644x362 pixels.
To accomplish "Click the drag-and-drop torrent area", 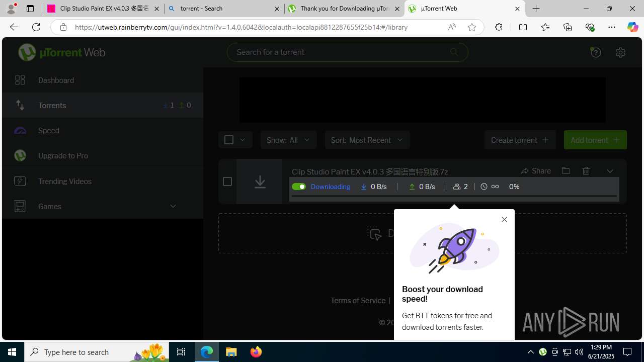I will 423,233.
